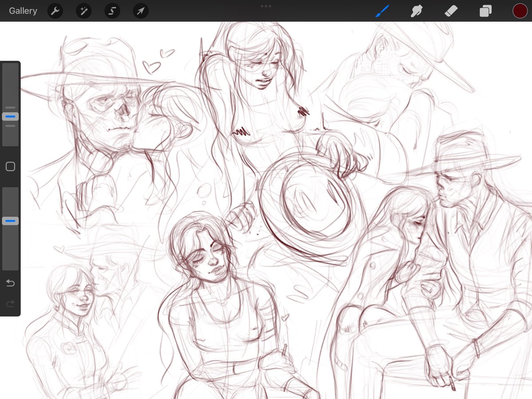Return to the Gallery
532x399 pixels.
[x=23, y=11]
